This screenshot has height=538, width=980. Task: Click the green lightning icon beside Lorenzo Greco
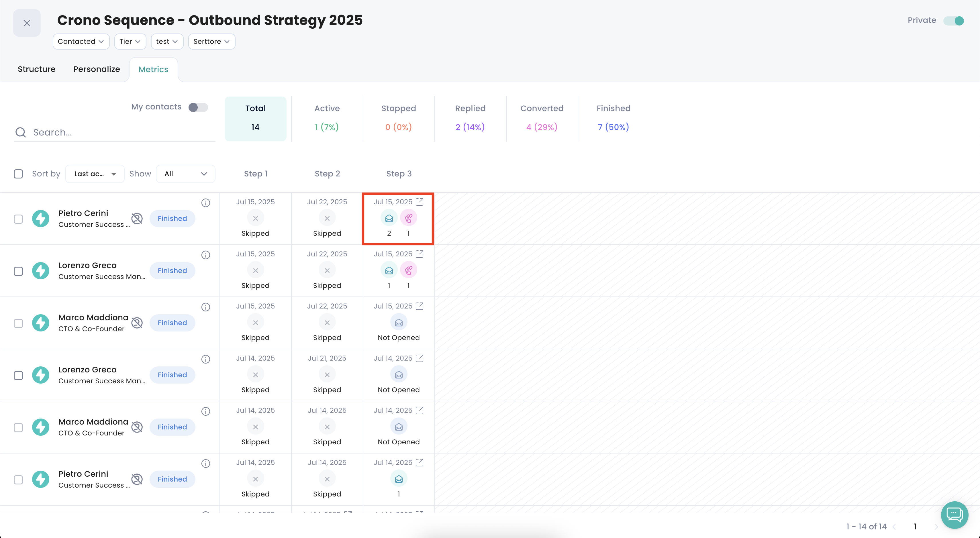[x=41, y=271]
